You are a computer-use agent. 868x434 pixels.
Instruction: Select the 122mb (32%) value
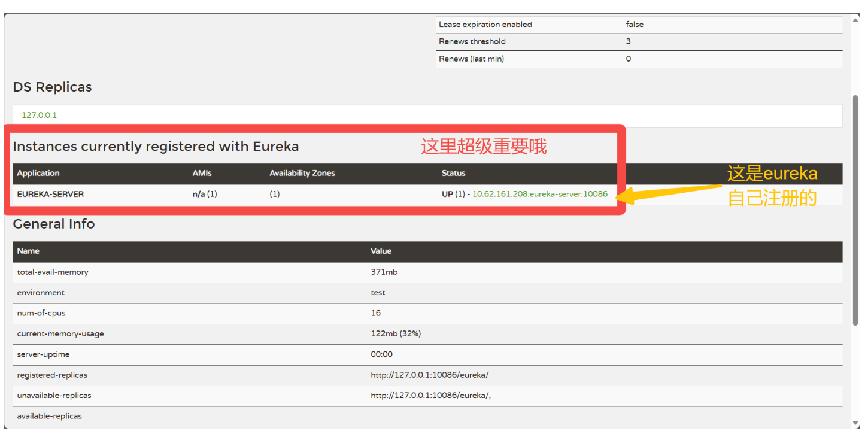396,333
